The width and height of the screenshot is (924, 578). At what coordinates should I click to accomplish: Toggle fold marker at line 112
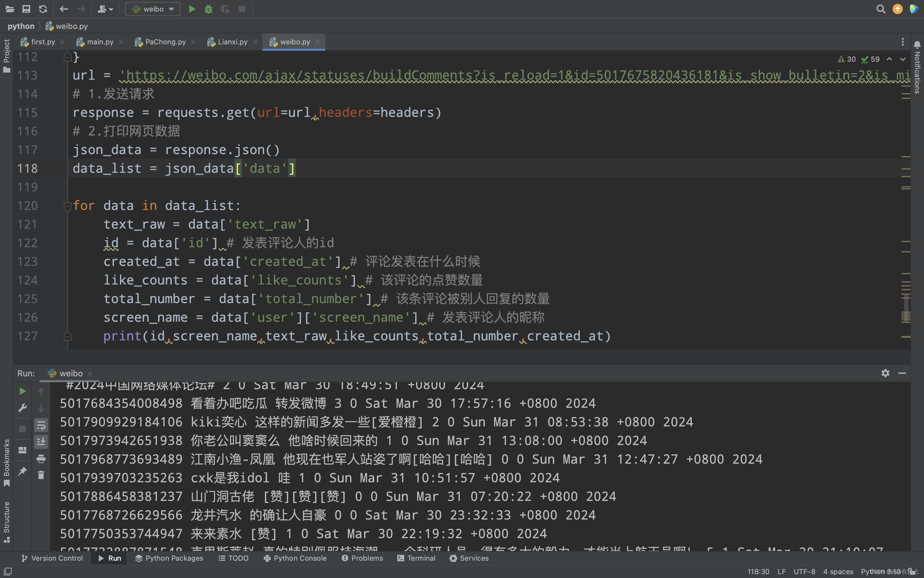(x=68, y=57)
